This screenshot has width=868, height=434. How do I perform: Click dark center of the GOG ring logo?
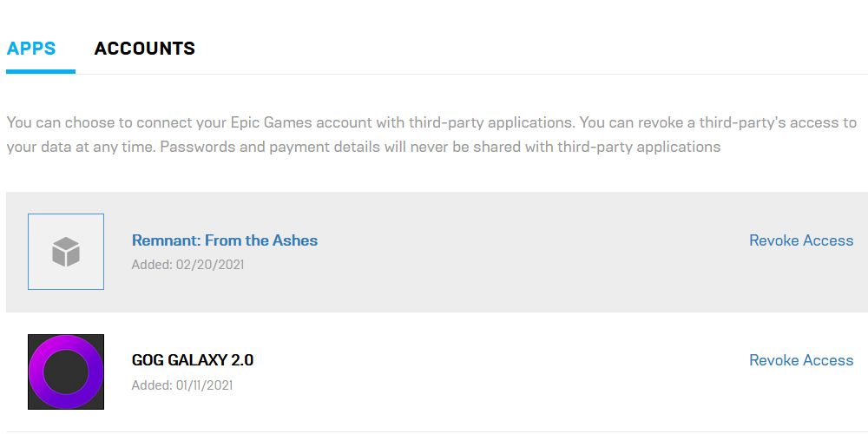point(66,372)
